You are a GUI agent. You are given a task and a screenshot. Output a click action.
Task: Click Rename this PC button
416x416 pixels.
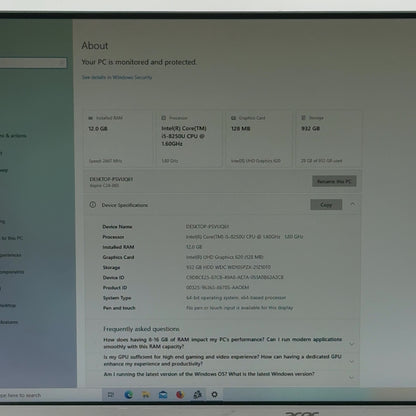click(334, 181)
